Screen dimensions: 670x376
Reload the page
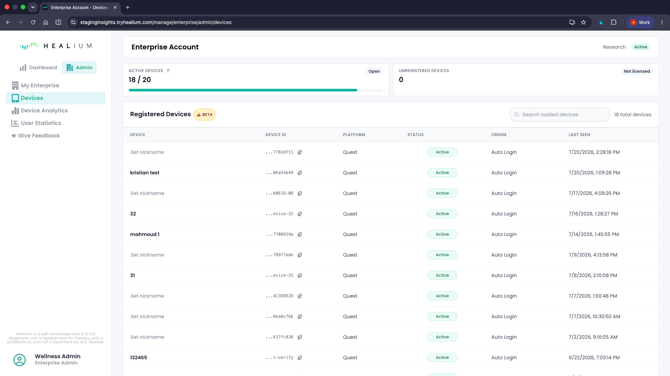click(33, 22)
